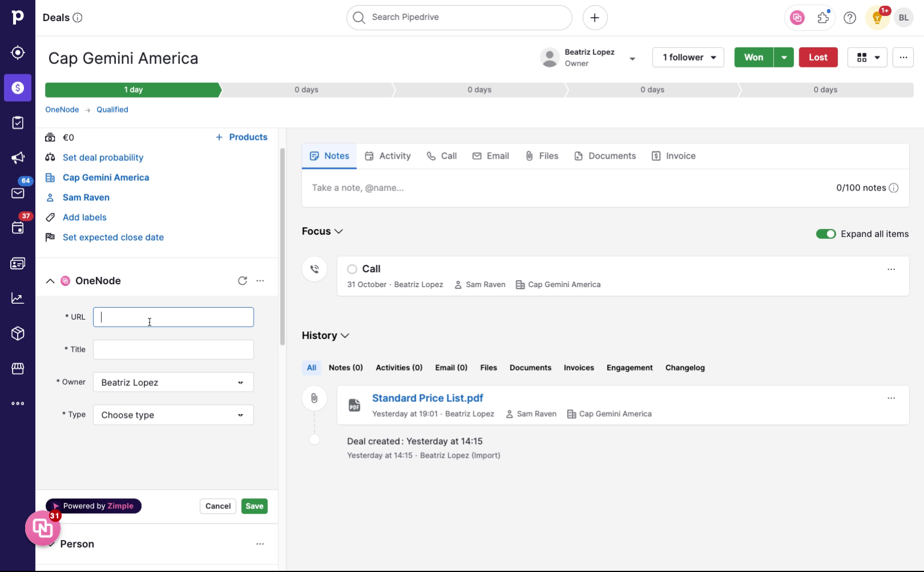
Task: Focus the OneNode Title input field
Action: point(173,350)
